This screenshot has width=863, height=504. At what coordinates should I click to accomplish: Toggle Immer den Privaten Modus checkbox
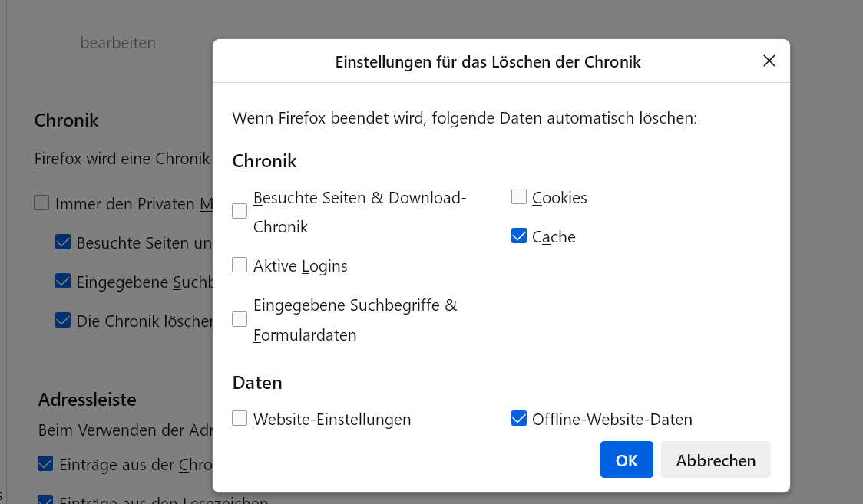pos(41,203)
